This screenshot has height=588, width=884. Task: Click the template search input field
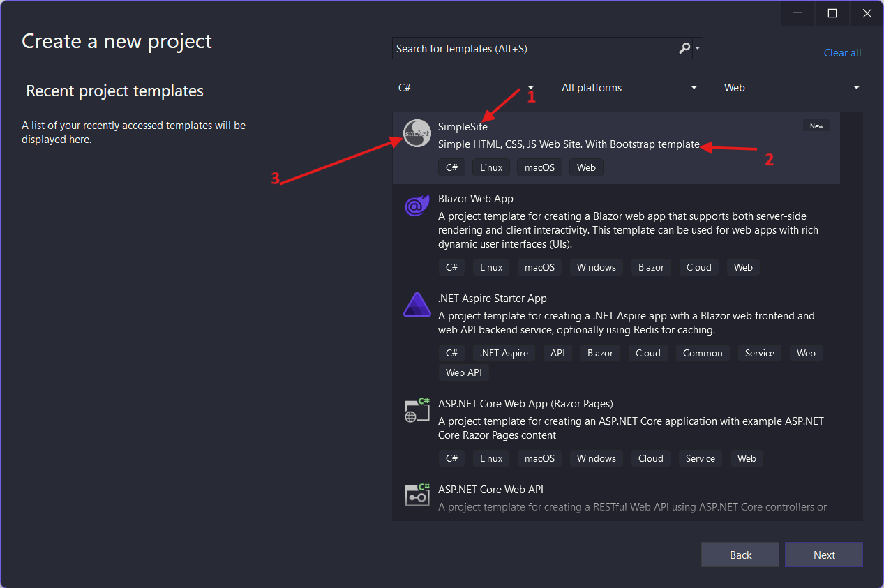tap(530, 48)
